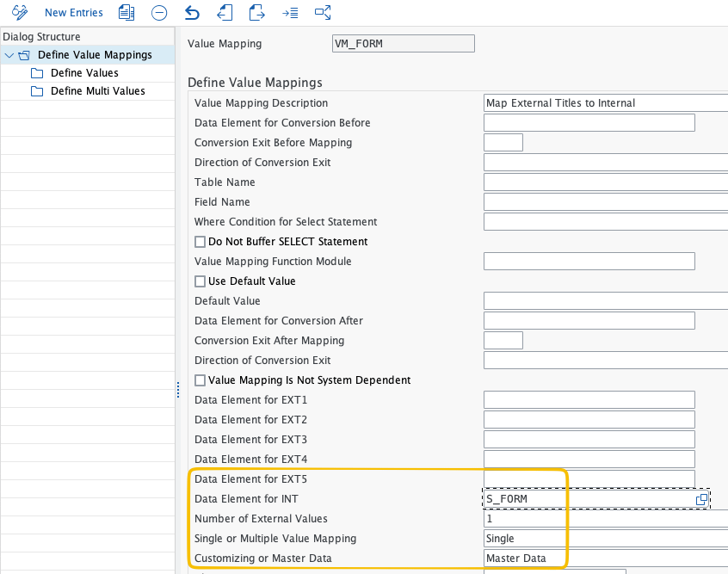Click Data Element for EXT1 field
Image resolution: width=728 pixels, height=574 pixels.
click(589, 400)
